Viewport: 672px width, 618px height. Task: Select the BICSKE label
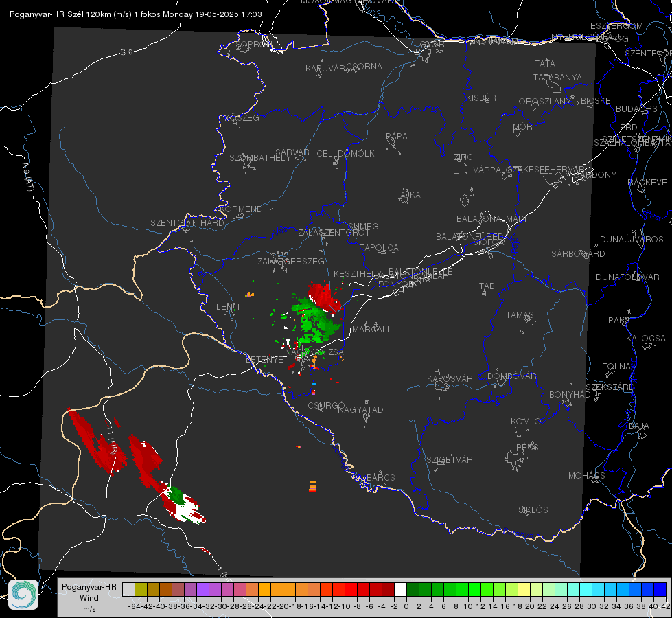[x=596, y=101]
